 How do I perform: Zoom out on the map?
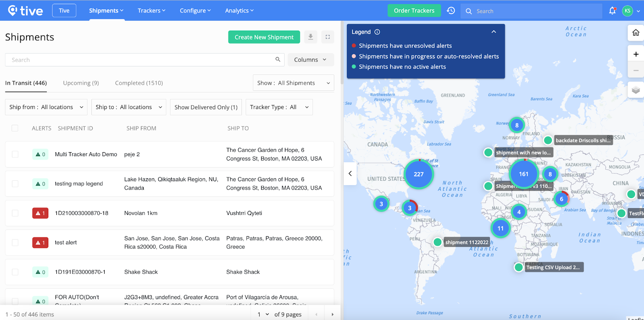point(636,70)
